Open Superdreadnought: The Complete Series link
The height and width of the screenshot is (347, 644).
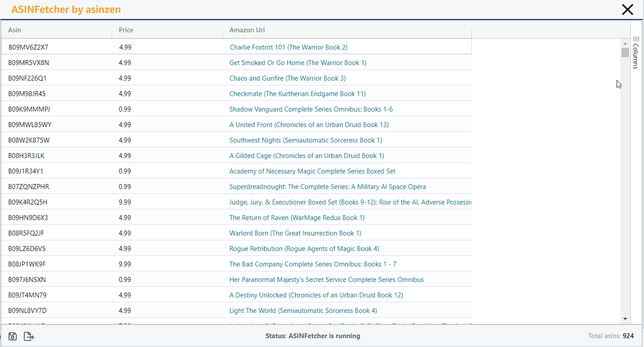pyautogui.click(x=328, y=187)
